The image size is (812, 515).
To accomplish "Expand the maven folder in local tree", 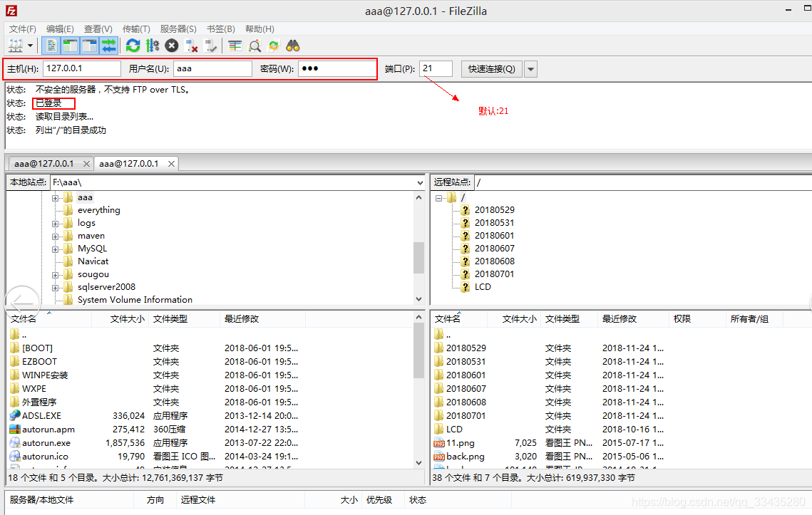I will pos(55,236).
